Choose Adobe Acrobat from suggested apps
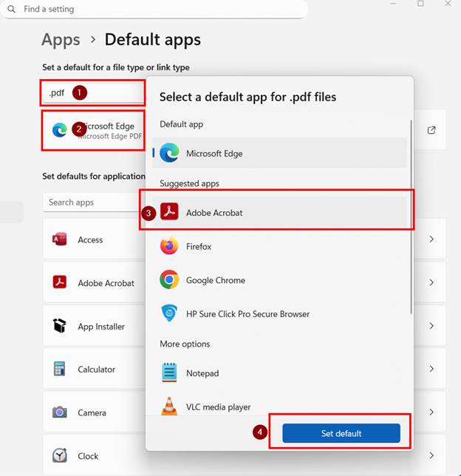This screenshot has height=476, width=461. click(x=279, y=212)
